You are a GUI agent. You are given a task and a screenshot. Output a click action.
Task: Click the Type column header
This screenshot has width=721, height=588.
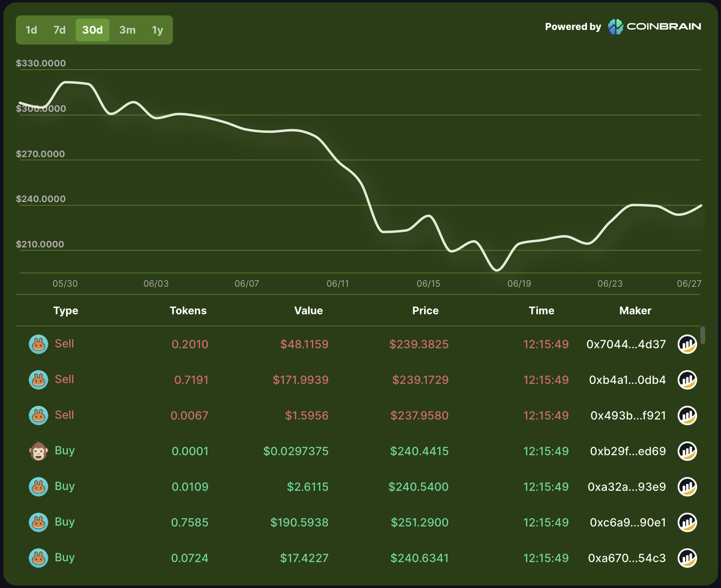pos(66,311)
